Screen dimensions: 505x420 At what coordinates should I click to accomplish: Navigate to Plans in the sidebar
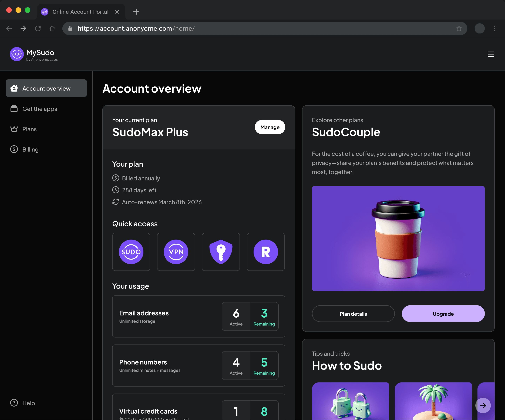29,129
